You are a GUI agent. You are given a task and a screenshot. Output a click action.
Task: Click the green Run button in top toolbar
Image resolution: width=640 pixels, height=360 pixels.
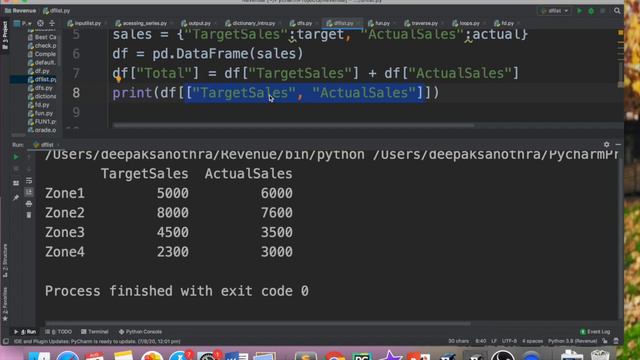point(579,11)
